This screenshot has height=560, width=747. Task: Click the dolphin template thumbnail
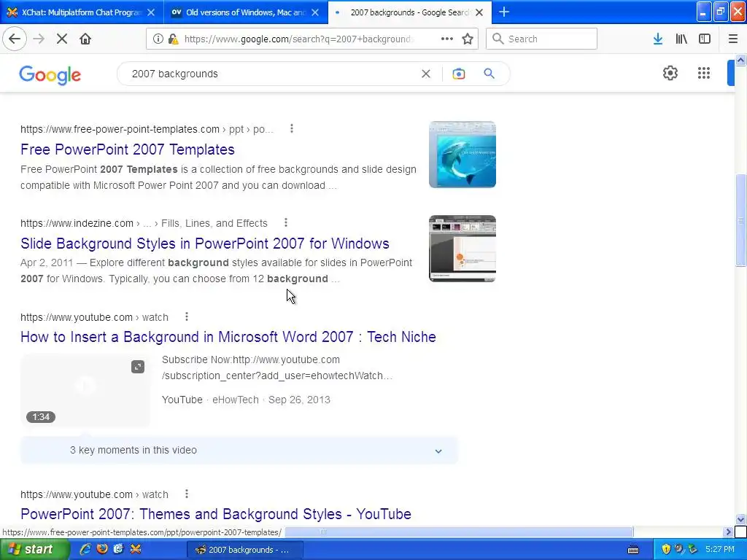462,155
